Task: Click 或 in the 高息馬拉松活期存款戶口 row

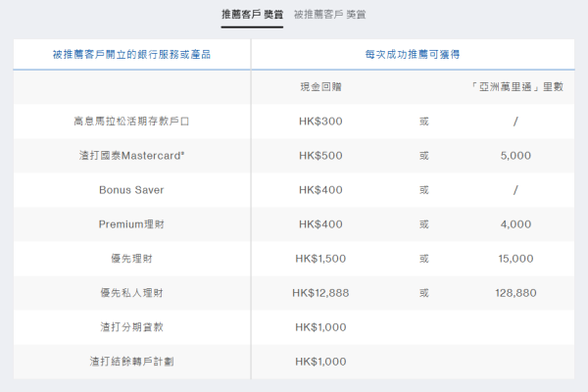Action: pyautogui.click(x=423, y=122)
